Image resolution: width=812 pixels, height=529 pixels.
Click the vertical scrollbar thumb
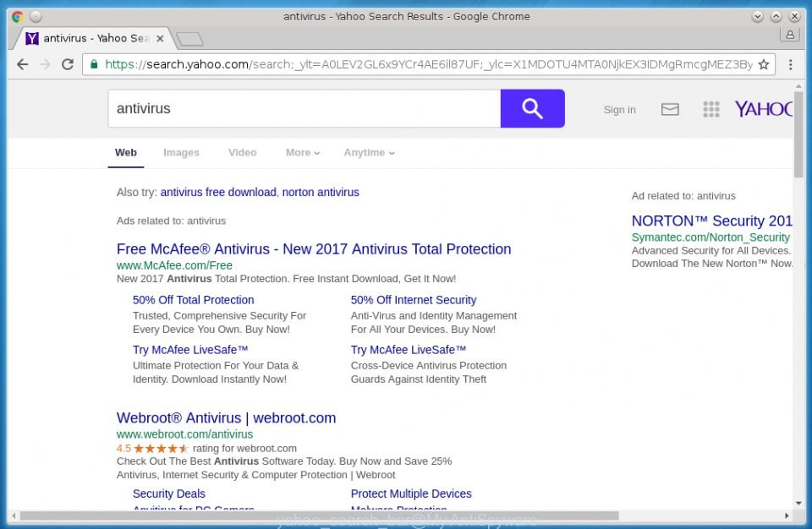coord(798,134)
